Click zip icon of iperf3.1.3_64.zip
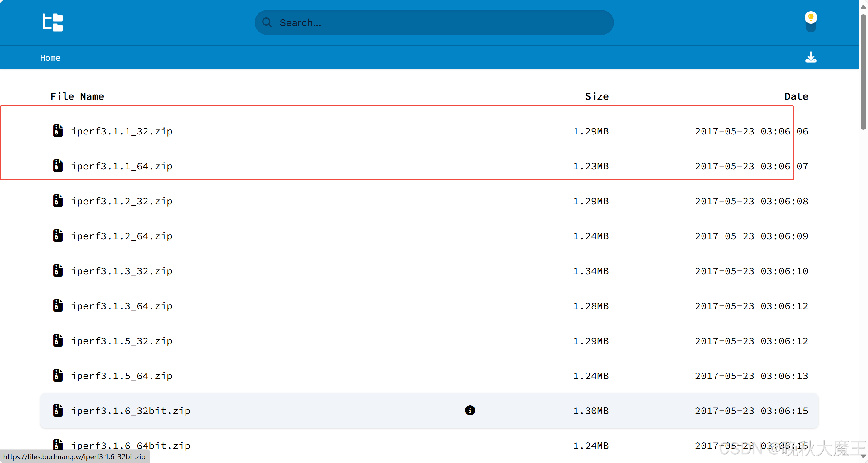868x463 pixels. coord(58,305)
